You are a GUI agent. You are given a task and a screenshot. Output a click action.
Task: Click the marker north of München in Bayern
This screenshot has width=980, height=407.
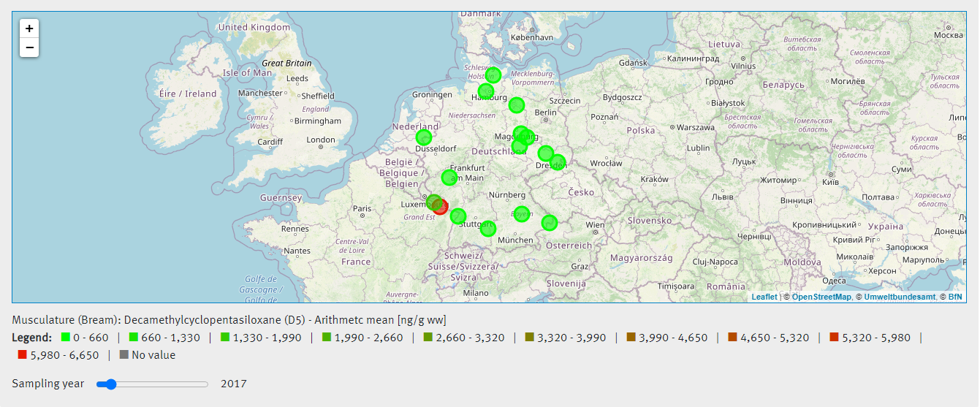[521, 214]
